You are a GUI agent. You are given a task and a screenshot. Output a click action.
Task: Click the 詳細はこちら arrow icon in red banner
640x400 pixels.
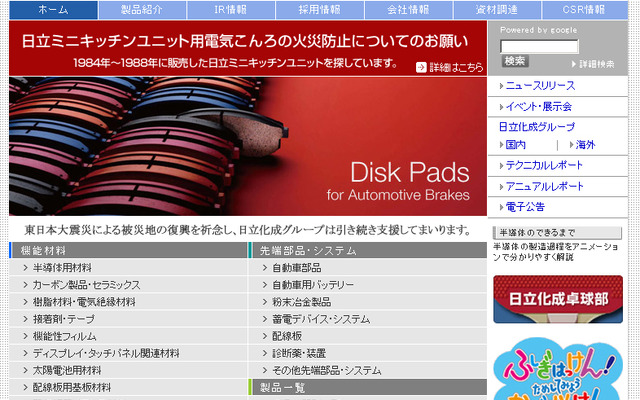[421, 67]
